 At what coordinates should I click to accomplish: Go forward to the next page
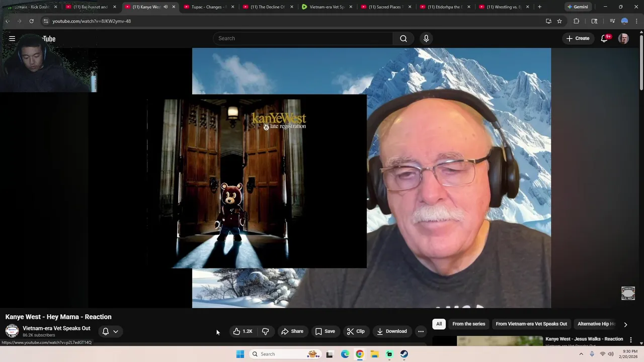(x=19, y=21)
